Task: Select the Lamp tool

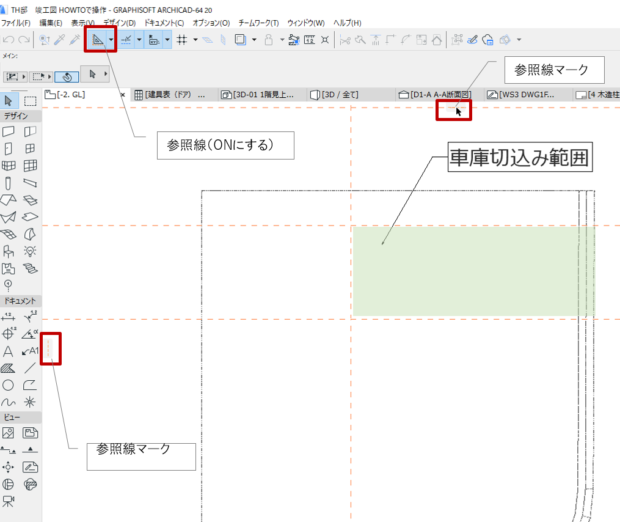Action: pos(30,251)
